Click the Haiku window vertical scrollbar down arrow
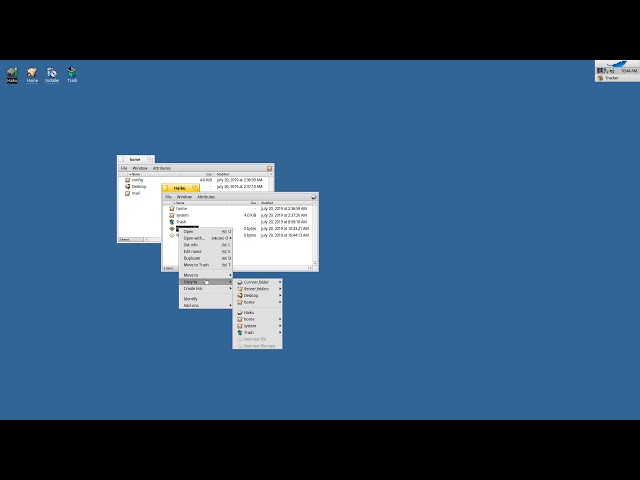Viewport: 640px width, 480px height. click(315, 263)
